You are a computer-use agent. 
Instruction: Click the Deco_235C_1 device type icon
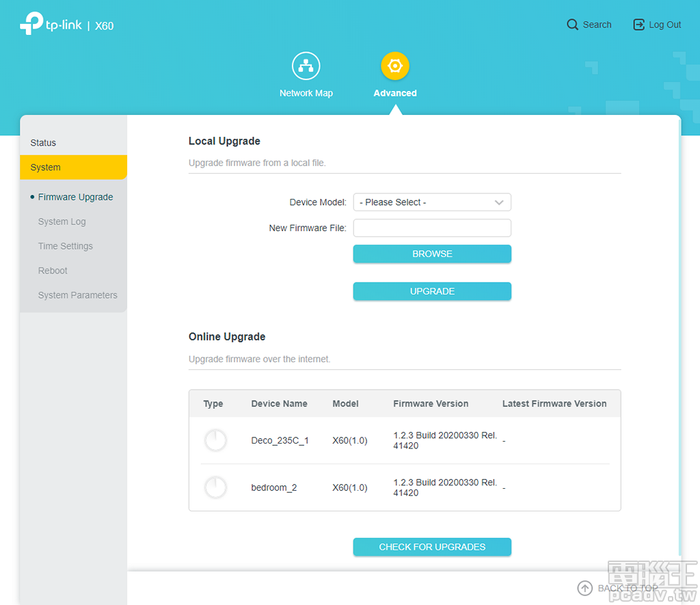pyautogui.click(x=215, y=440)
